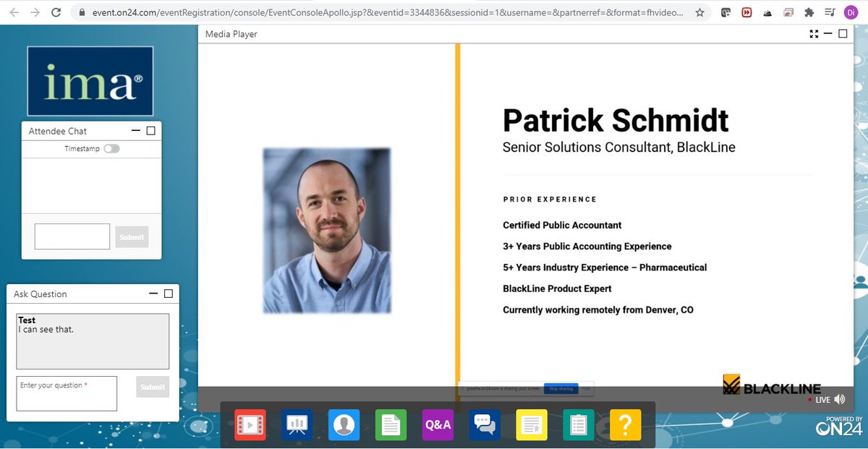The width and height of the screenshot is (868, 449).
Task: Submit the question in Ask Question
Action: [153, 387]
